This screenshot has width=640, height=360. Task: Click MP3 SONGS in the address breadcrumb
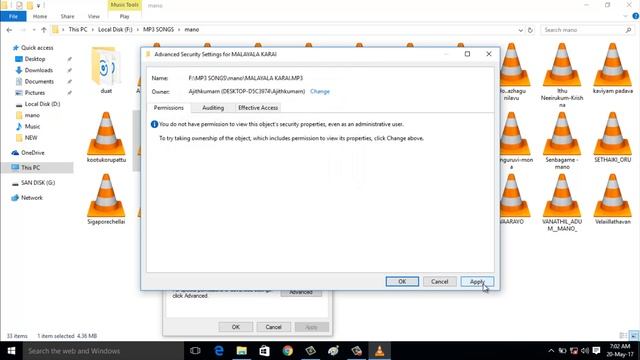158,29
